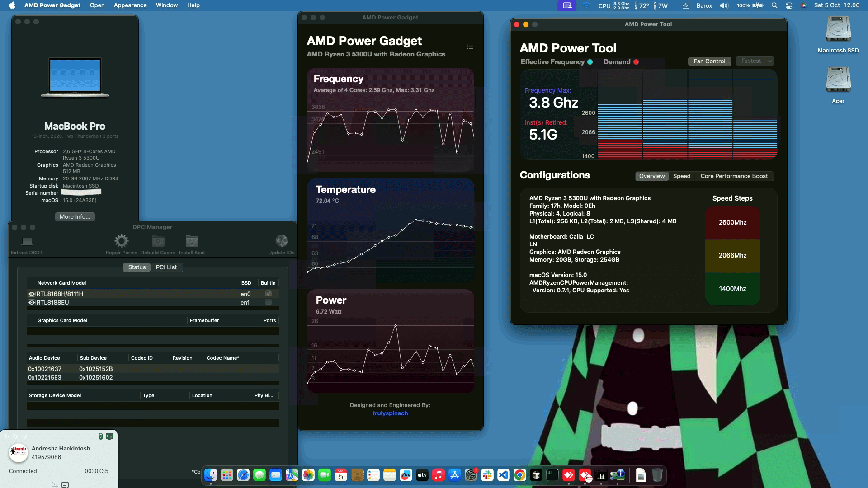Switch to the PCI List tab
This screenshot has height=488, width=868.
(x=166, y=267)
